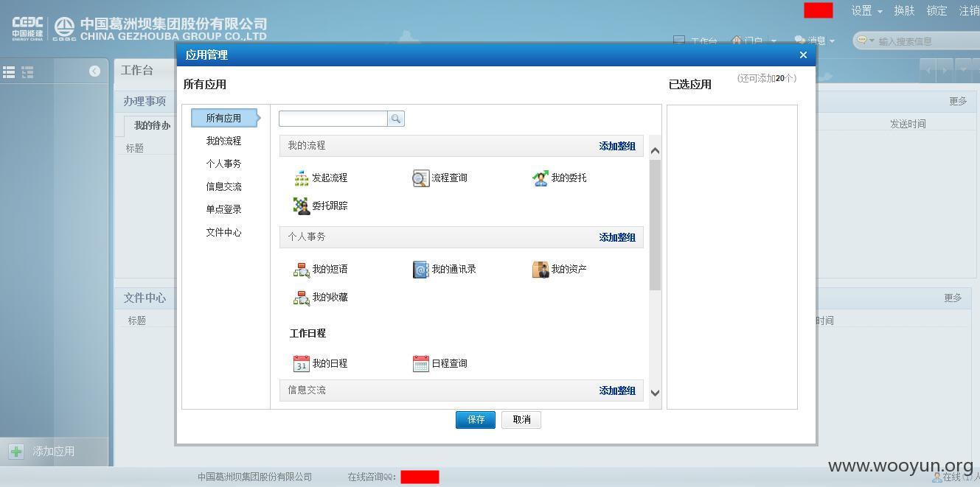Add whole 个人事务 group via 添加整组
The image size is (980, 487).
pos(617,237)
